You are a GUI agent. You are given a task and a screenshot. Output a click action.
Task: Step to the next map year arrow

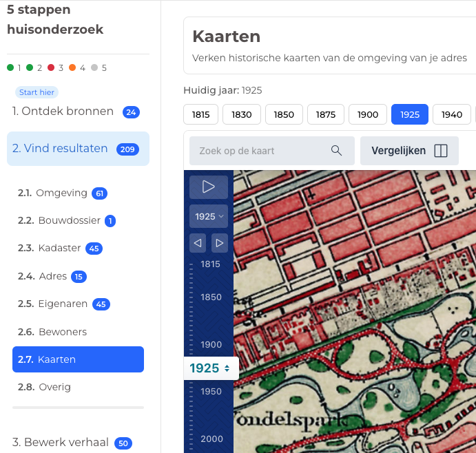pos(219,243)
